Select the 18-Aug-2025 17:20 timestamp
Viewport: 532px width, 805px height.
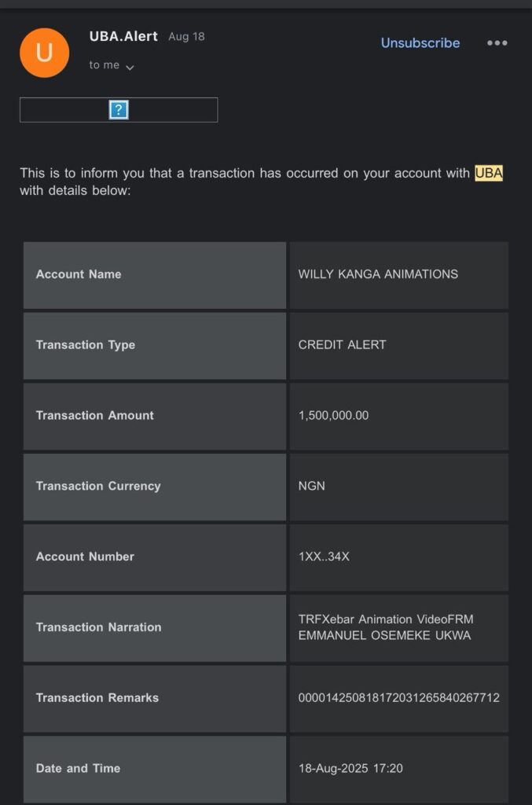tap(350, 768)
